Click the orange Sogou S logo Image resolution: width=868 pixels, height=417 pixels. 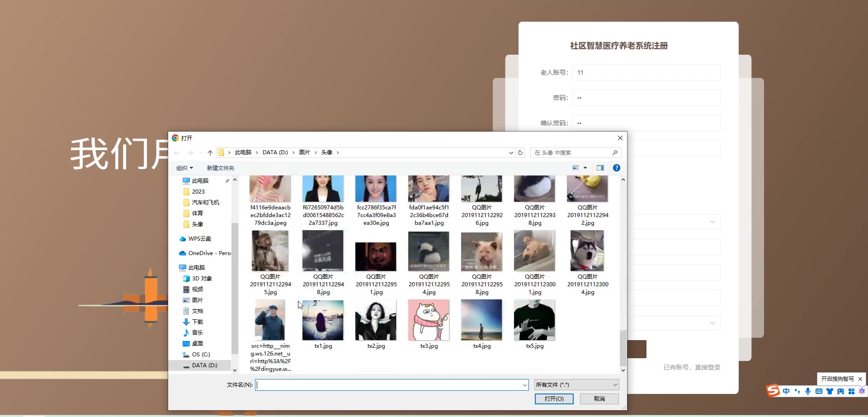(773, 391)
